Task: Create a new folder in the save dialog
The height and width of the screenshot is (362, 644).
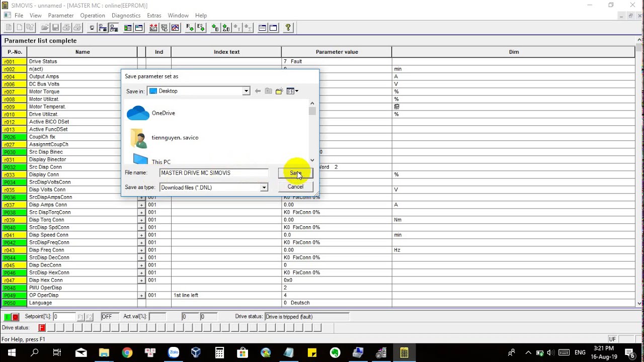Action: (x=279, y=91)
